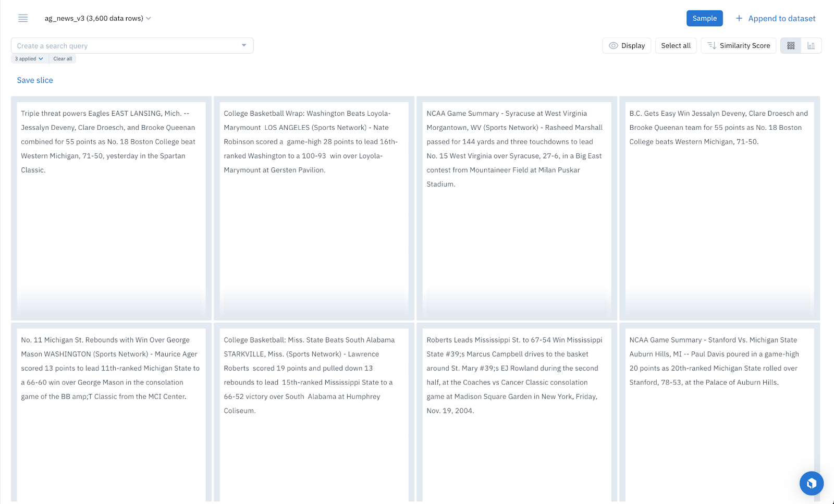This screenshot has height=504, width=834.
Task: Click Select all button
Action: coord(676,46)
